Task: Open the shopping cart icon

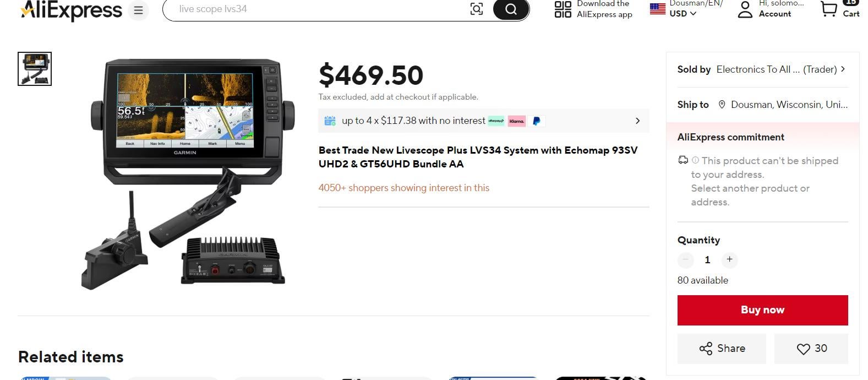Action: [828, 8]
